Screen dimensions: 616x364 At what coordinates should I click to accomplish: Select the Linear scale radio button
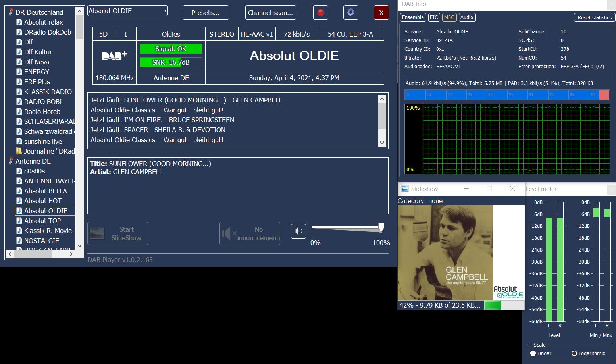533,353
